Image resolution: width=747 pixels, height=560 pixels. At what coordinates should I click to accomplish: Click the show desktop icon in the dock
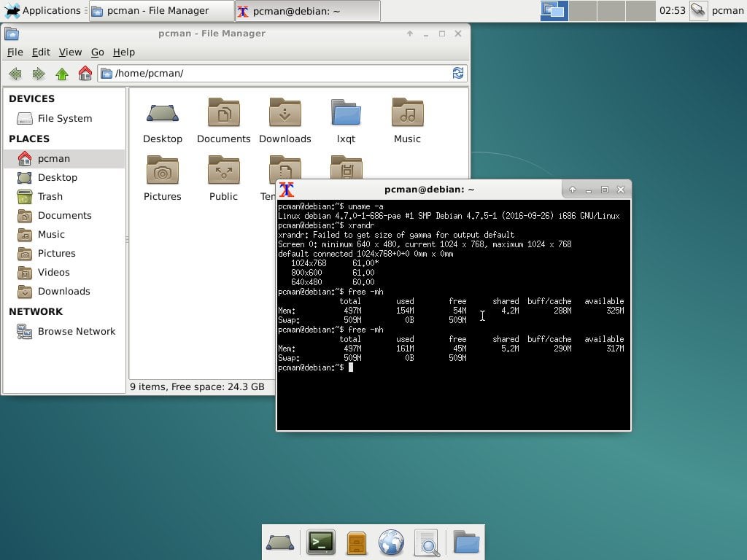(x=282, y=542)
